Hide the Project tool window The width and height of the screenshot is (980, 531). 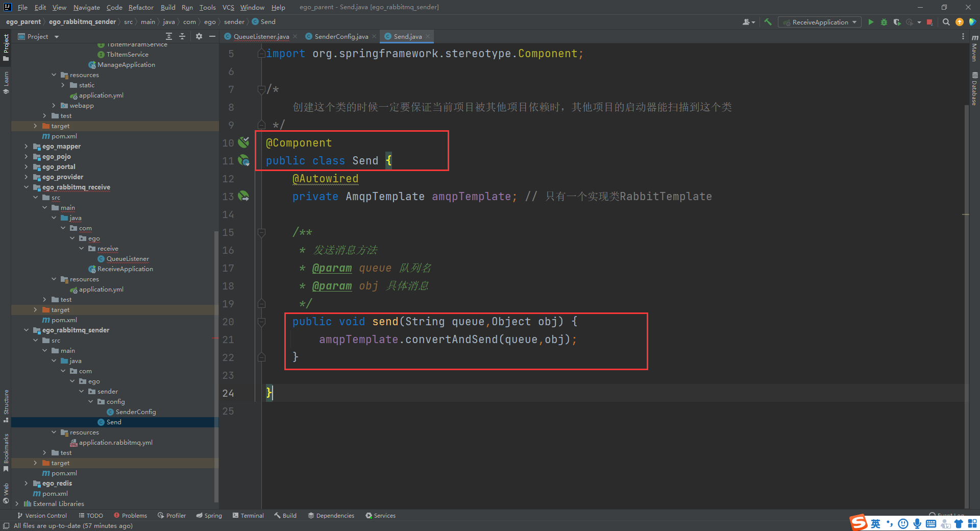point(212,36)
